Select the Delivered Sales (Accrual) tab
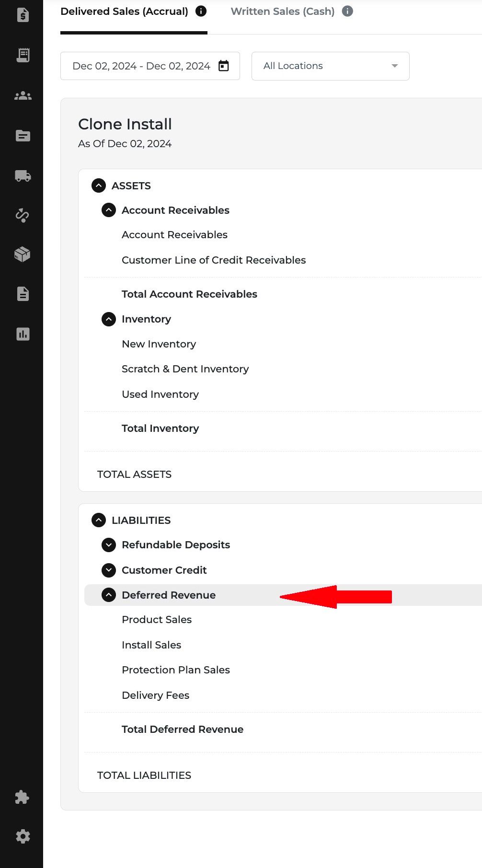The image size is (482, 868). (x=124, y=12)
